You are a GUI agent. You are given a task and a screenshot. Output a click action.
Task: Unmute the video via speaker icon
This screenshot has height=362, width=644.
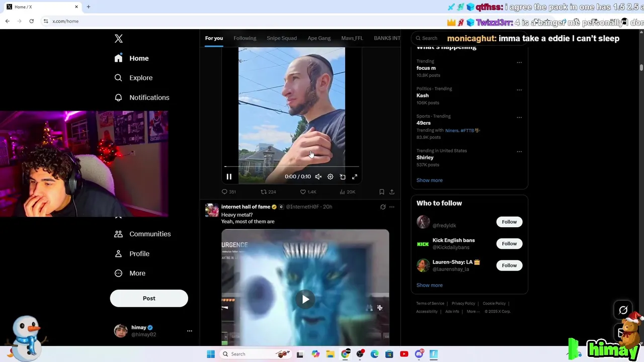(318, 176)
